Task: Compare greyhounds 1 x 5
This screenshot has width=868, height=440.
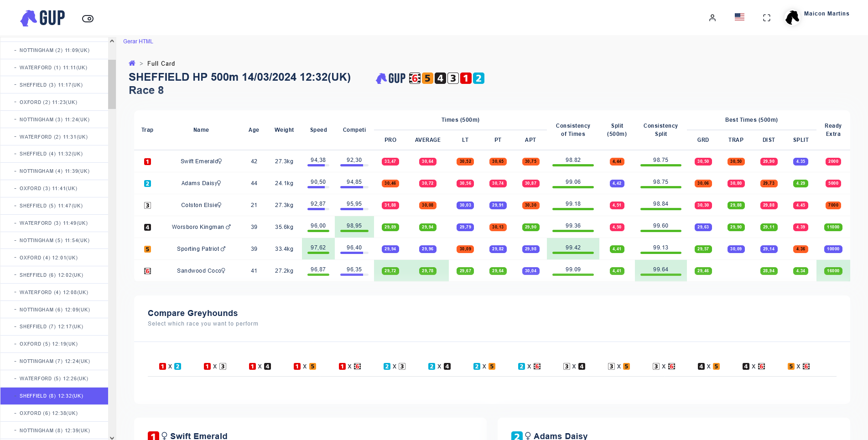Action: pyautogui.click(x=305, y=366)
